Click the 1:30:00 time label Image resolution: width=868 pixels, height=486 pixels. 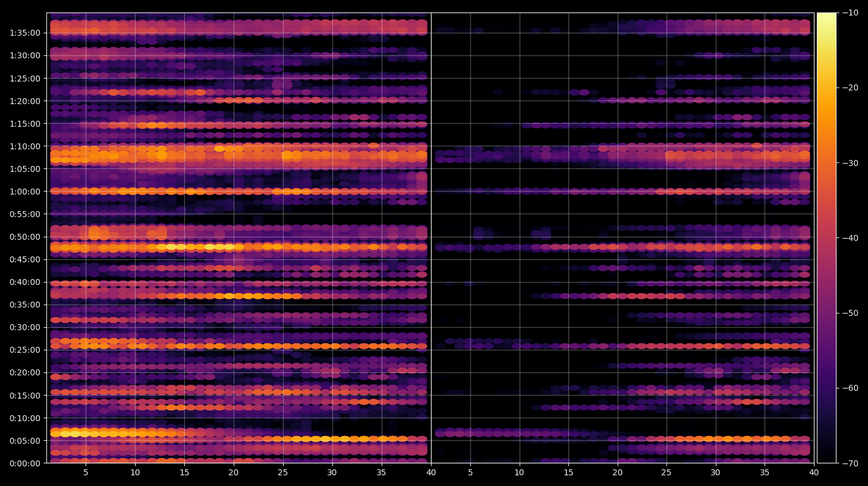click(25, 56)
